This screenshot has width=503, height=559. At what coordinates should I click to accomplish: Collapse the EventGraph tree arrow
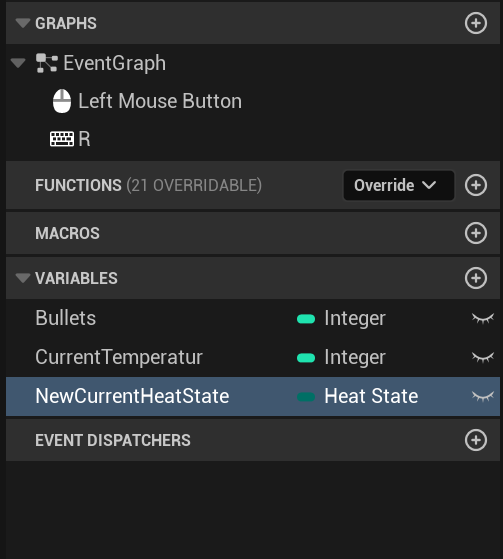(18, 63)
